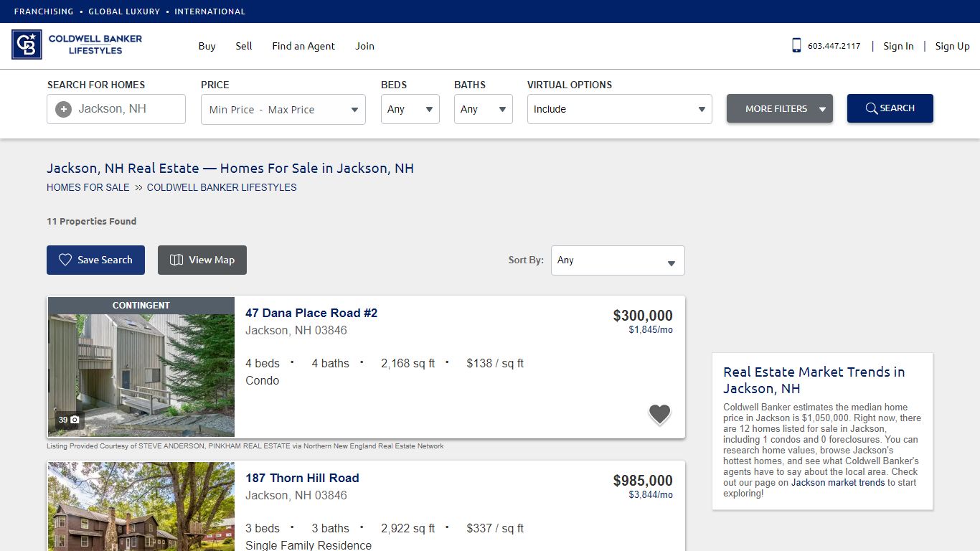980x551 pixels.
Task: Open the Beds dropdown
Action: [x=410, y=109]
